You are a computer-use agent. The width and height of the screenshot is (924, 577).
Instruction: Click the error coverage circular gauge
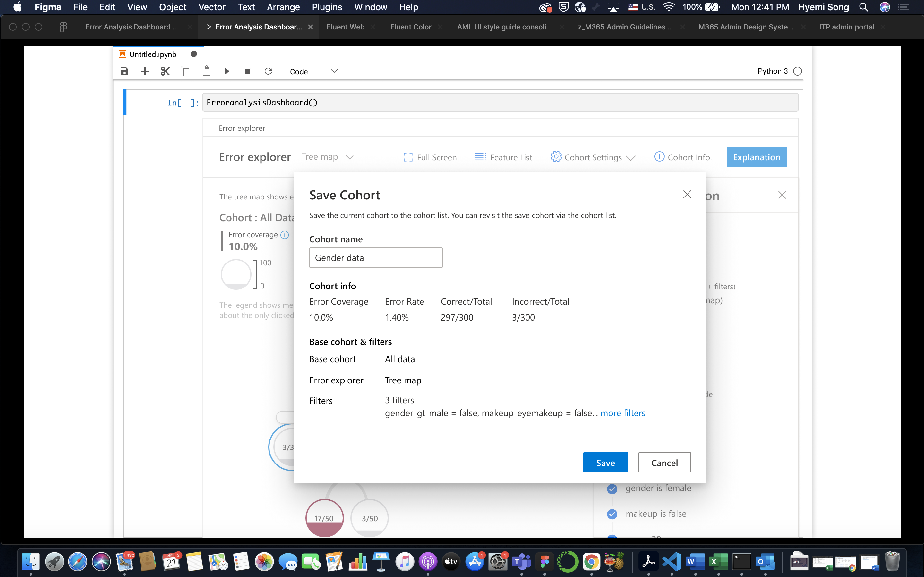236,274
